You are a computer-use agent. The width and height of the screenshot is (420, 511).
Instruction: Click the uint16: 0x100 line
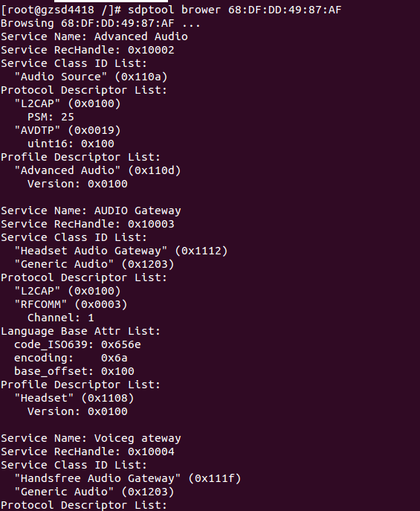(x=71, y=144)
